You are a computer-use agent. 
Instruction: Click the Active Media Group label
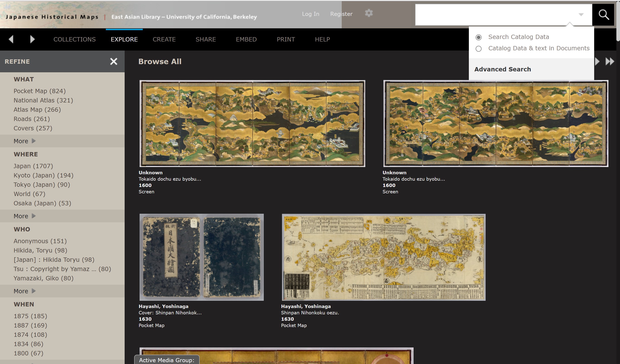point(167,360)
